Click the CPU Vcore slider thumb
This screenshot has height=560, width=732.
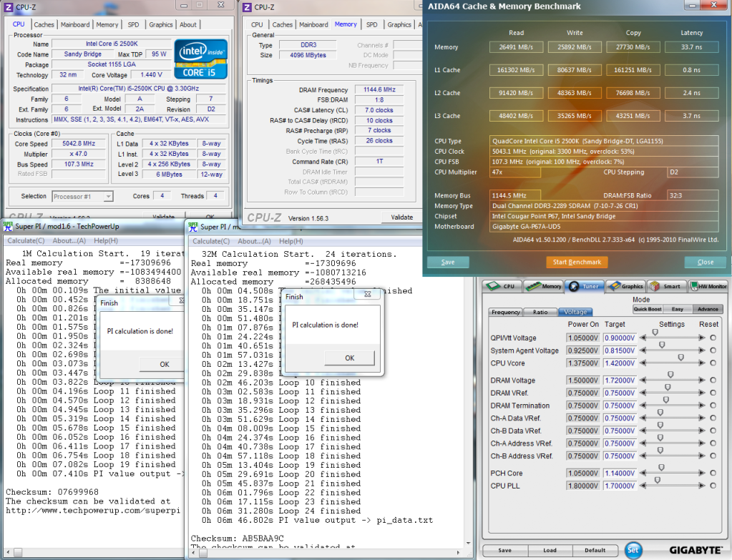click(680, 358)
